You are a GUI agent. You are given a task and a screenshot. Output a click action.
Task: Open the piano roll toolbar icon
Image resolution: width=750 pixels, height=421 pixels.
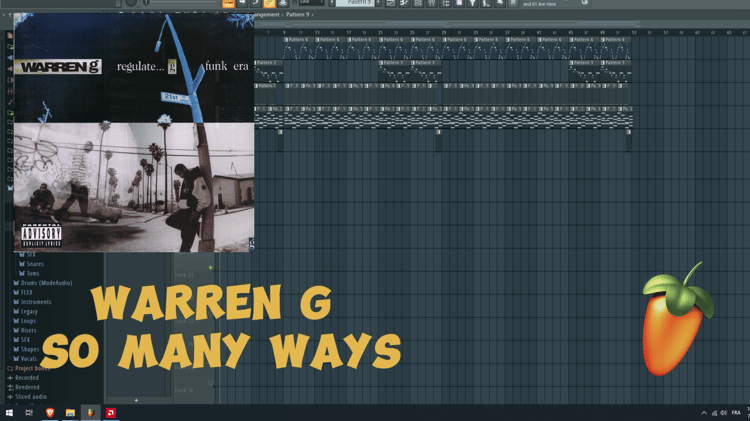point(404,3)
